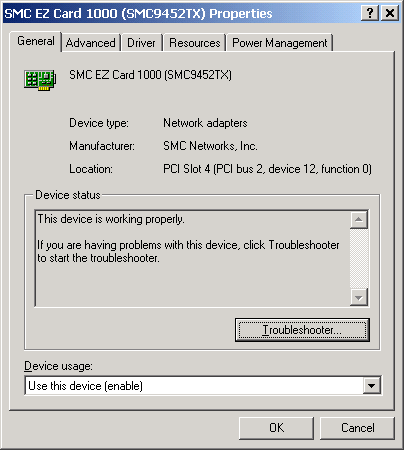Open the Advanced tab
The image size is (405, 451).
pyautogui.click(x=90, y=43)
